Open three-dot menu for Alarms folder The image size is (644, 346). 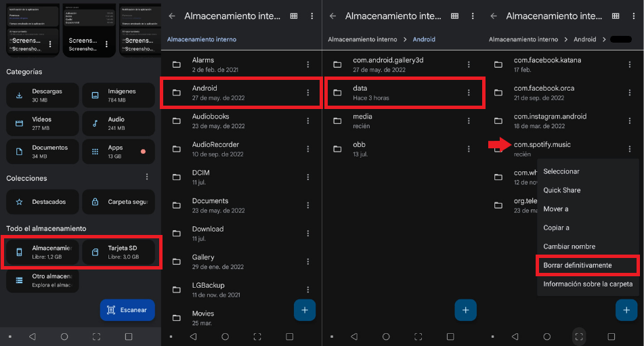click(x=307, y=64)
